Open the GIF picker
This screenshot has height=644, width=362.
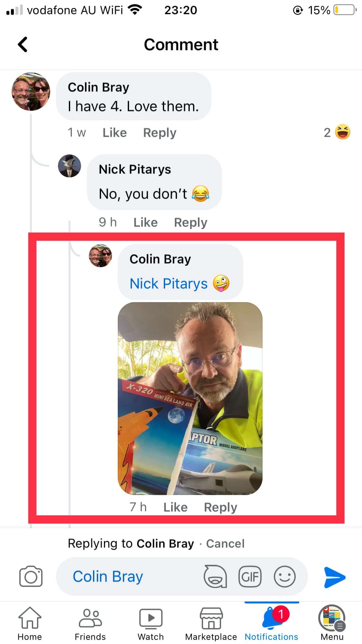coord(250,576)
